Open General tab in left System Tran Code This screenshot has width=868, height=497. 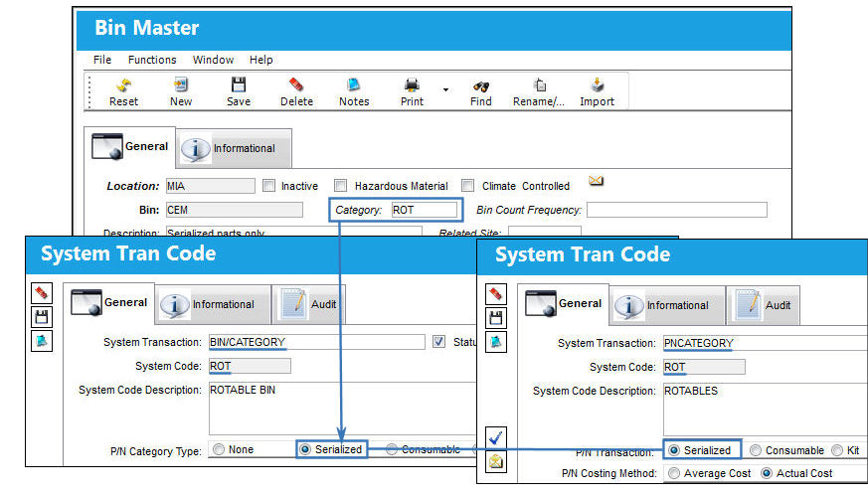[109, 303]
